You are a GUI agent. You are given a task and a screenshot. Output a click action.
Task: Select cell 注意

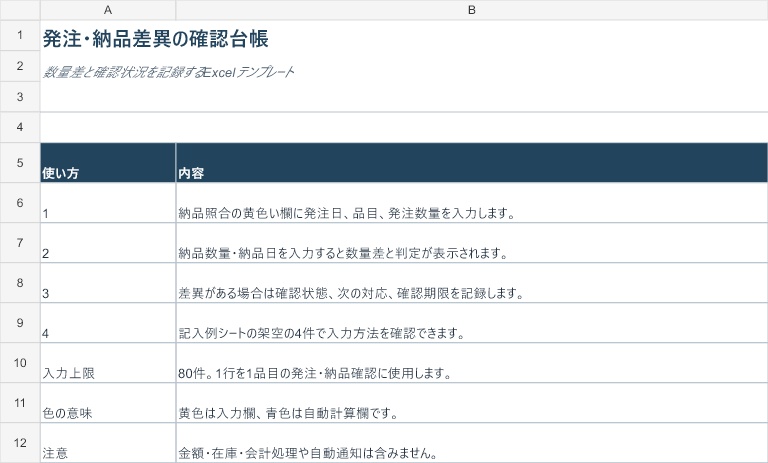(108, 443)
